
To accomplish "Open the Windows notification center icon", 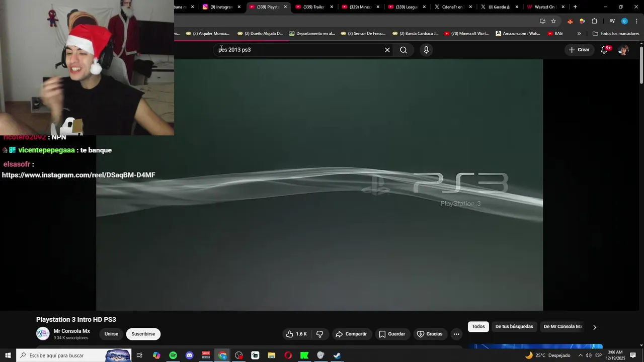I will pyautogui.click(x=633, y=355).
